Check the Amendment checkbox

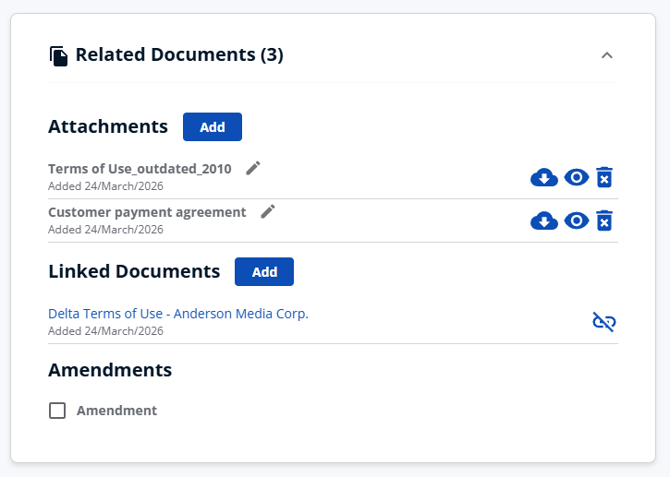click(x=58, y=411)
